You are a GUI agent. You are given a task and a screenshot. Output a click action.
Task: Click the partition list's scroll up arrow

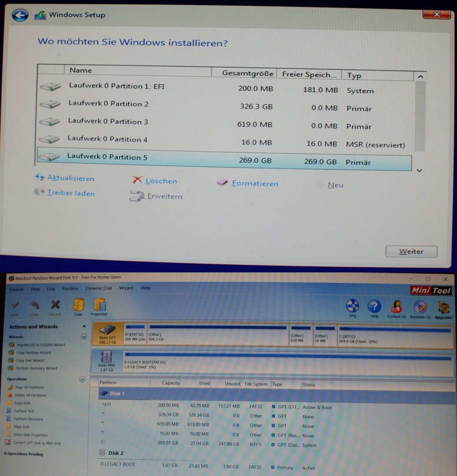(420, 77)
